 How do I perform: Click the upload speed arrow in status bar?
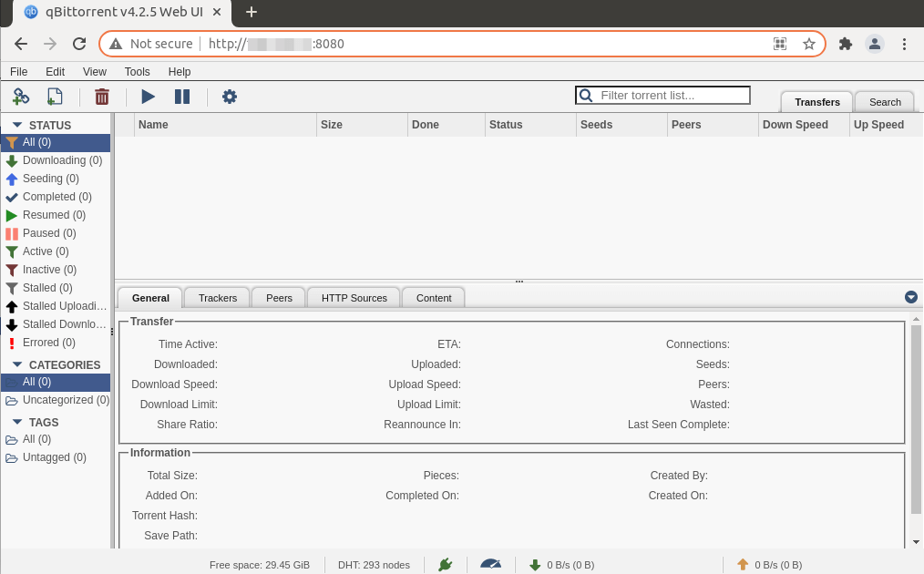click(743, 565)
